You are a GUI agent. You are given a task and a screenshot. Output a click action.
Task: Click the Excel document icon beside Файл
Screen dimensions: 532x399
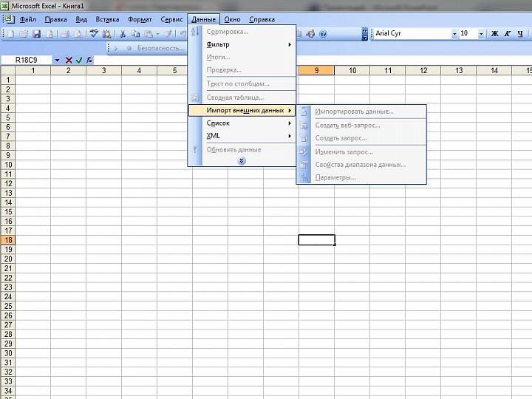[8, 18]
